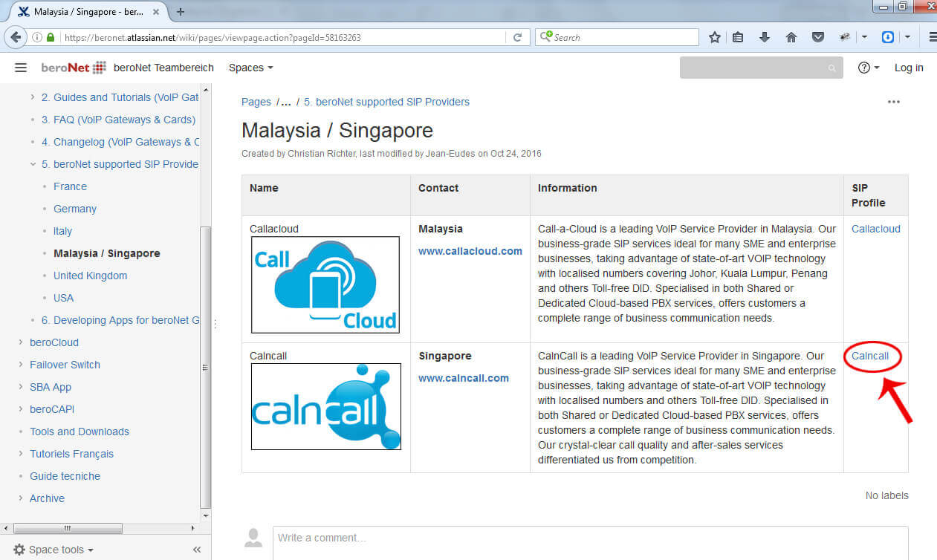Expand the SBA App tree node

[21, 387]
